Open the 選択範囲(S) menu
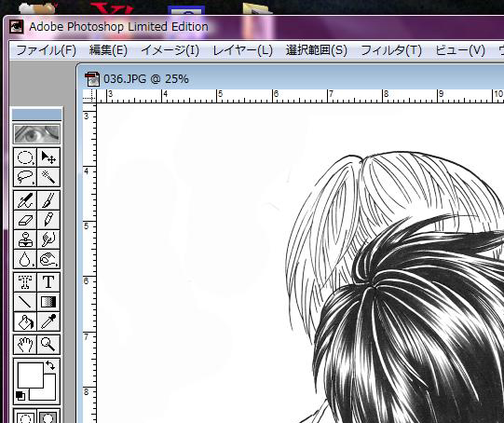The width and height of the screenshot is (504, 423). 317,50
